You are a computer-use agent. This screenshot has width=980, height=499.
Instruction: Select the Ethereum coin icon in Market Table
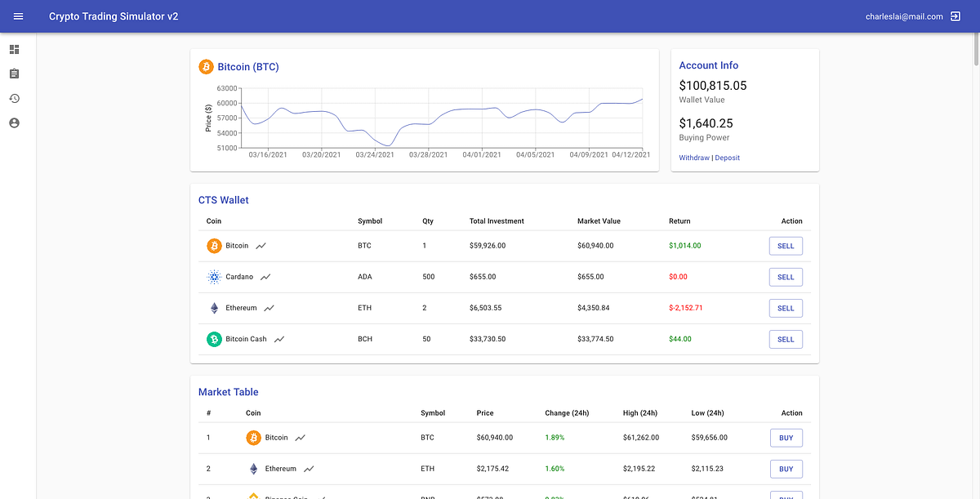(x=253, y=468)
